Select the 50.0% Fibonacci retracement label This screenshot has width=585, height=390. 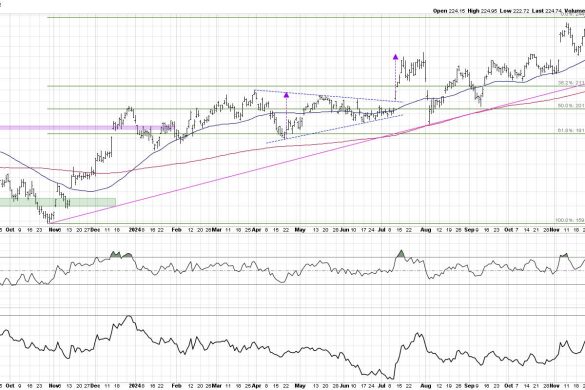571,106
